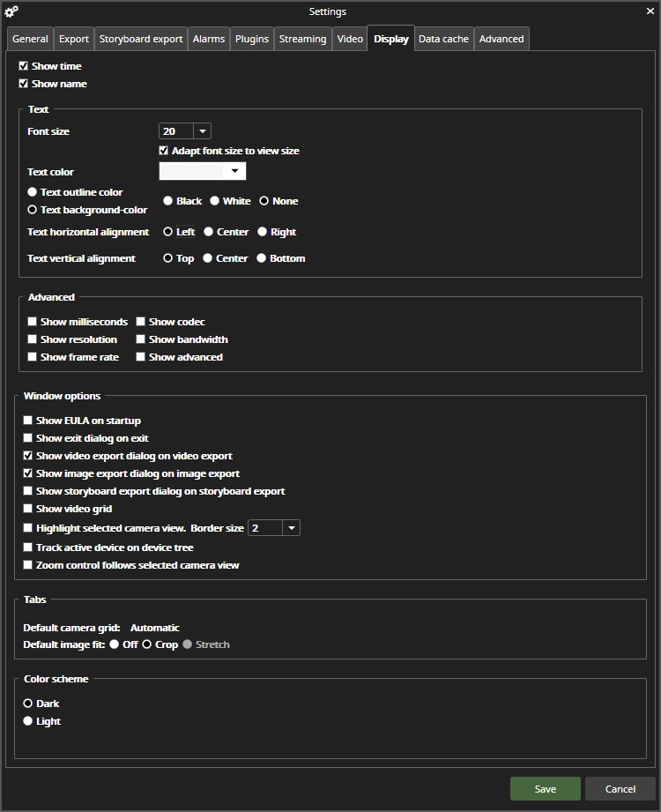Enable Show EULA on startup

[x=27, y=420]
